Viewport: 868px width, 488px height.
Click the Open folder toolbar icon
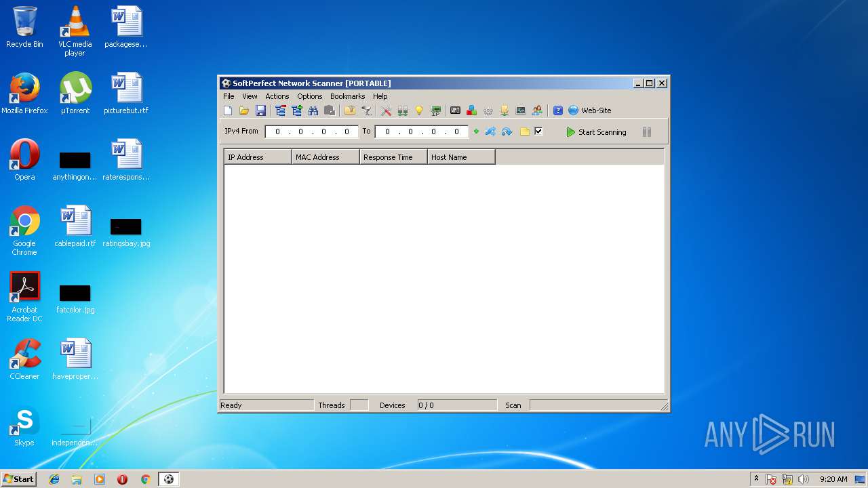click(244, 110)
